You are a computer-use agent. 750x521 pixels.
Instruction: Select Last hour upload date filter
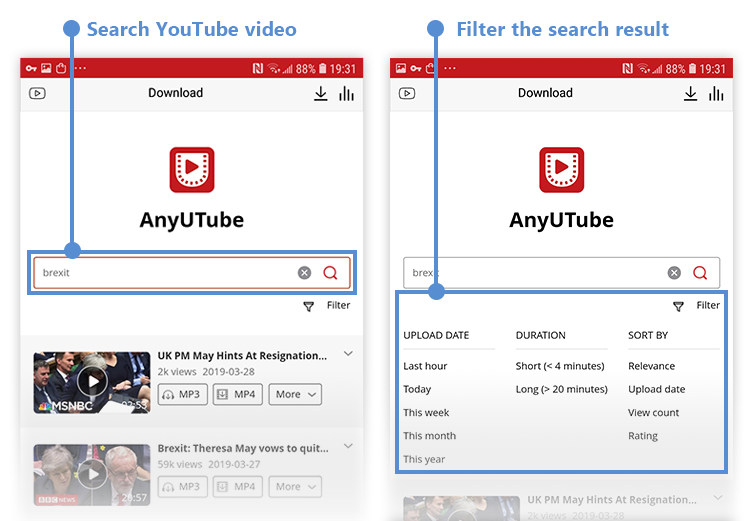(425, 366)
